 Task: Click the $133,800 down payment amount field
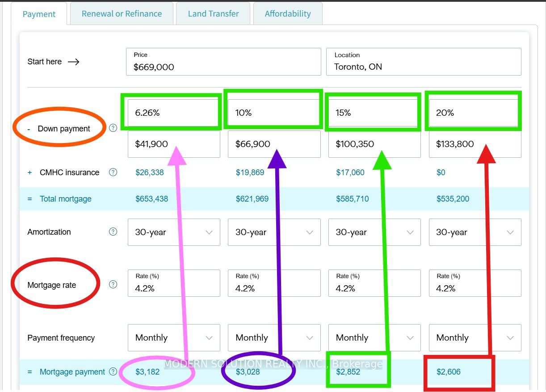click(x=475, y=144)
